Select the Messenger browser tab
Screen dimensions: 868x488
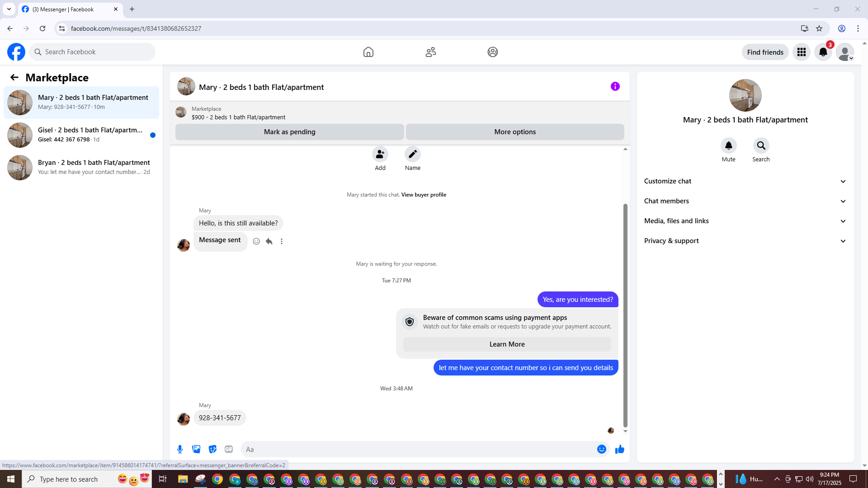[x=71, y=9]
